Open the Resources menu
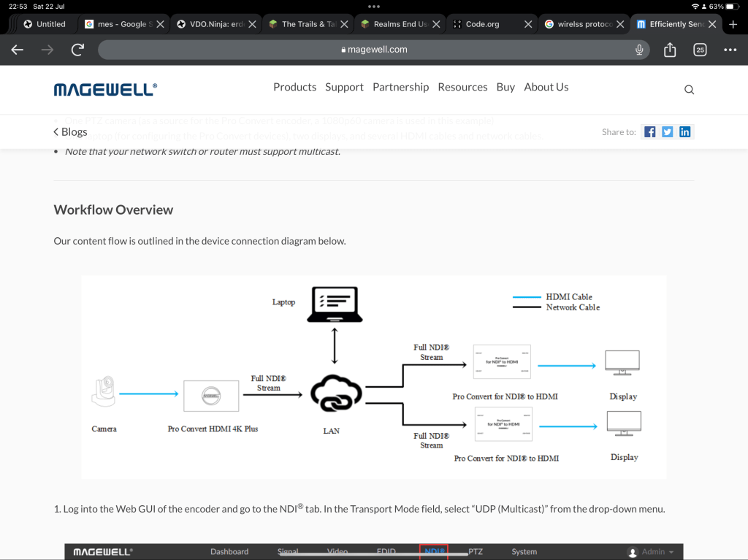 [x=462, y=88]
